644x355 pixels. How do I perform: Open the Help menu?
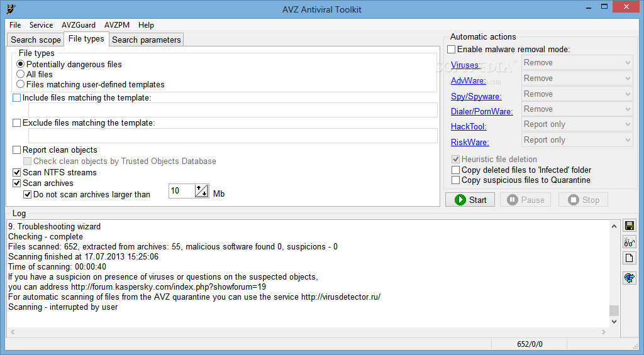pos(146,25)
